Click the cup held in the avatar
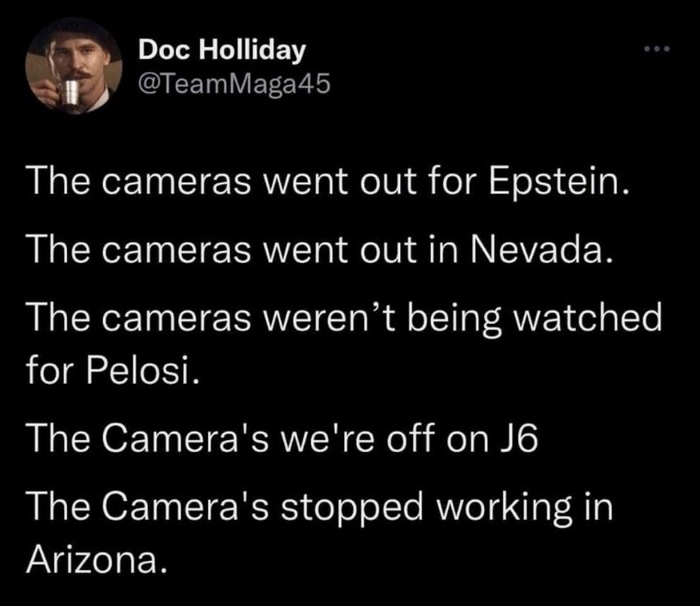This screenshot has width=700, height=606. (72, 91)
